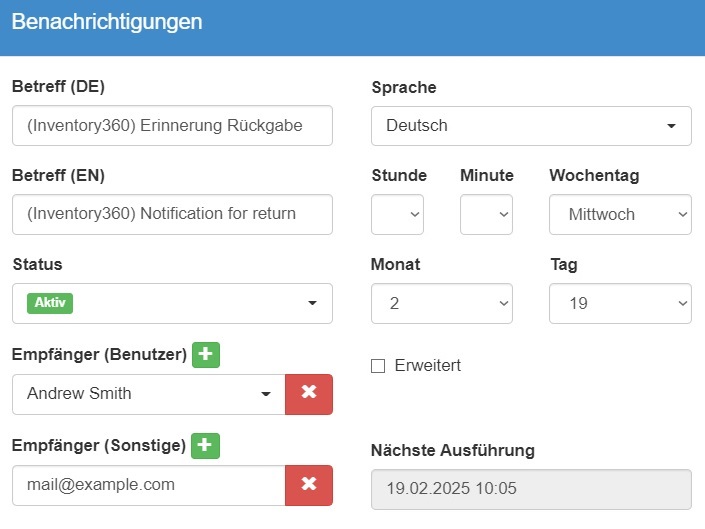Add another recipient under Empfänger (Sonstige)

(206, 446)
